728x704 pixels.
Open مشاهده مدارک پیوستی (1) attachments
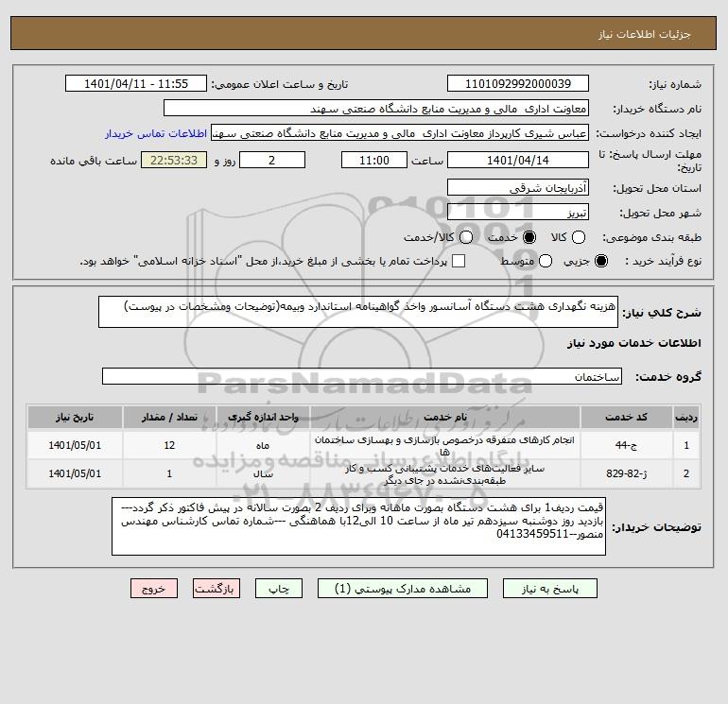pyautogui.click(x=403, y=589)
